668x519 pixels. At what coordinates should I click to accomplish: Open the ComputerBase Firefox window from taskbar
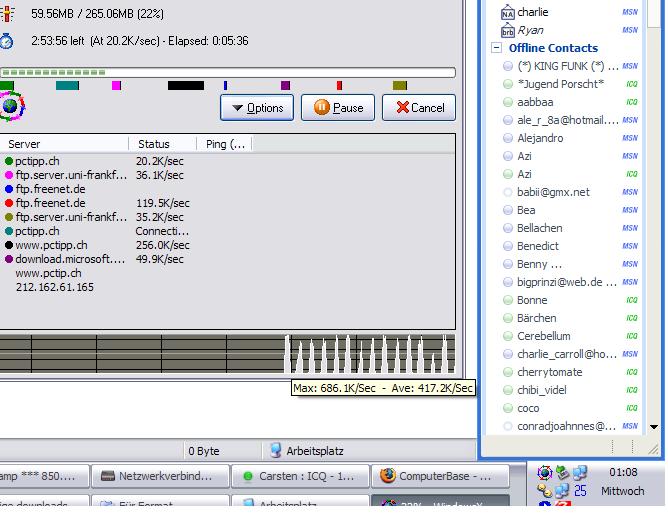pyautogui.click(x=441, y=476)
